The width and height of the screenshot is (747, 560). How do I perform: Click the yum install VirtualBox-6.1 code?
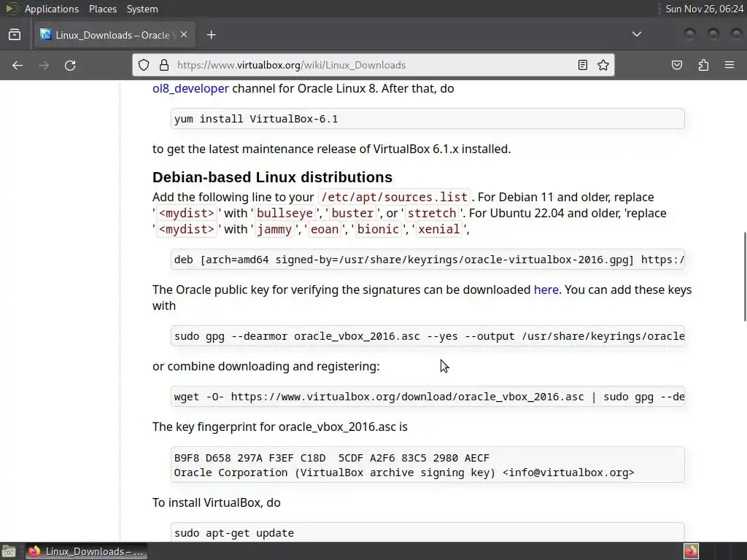256,119
